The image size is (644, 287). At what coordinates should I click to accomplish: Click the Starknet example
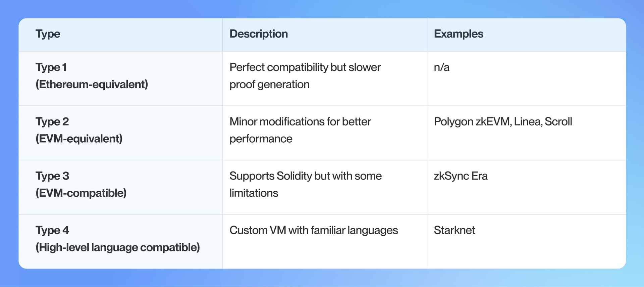point(454,230)
